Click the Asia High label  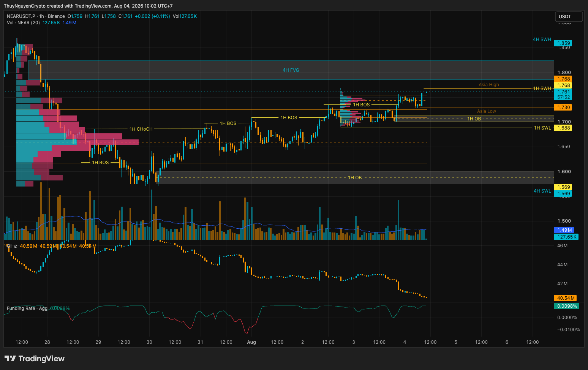tap(489, 85)
